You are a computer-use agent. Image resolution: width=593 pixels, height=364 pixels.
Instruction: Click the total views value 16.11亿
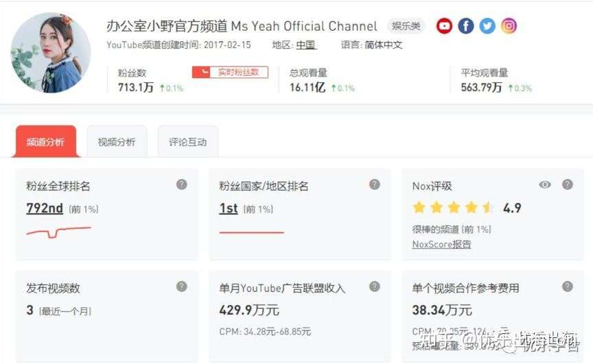coord(307,88)
